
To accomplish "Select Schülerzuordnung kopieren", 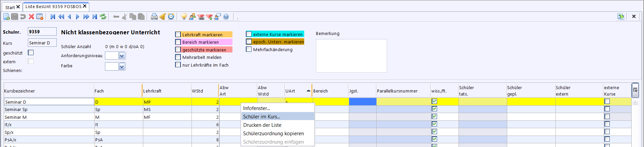I will click(278, 134).
